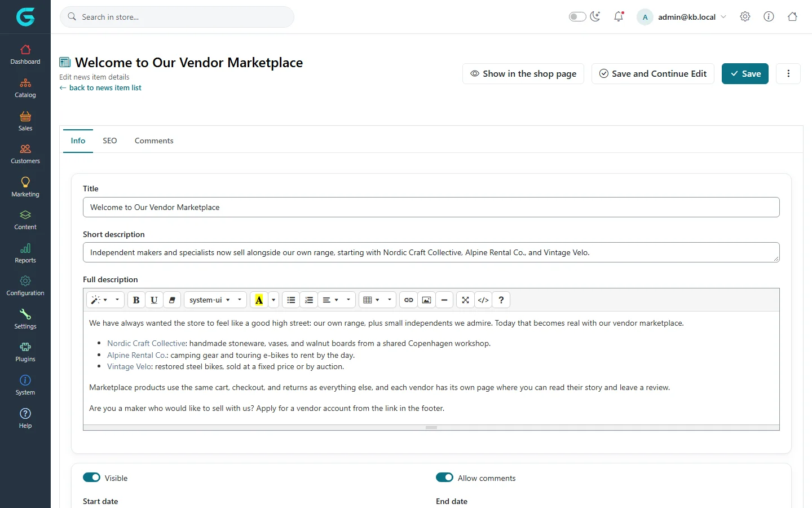
Task: Select the Info tab
Action: coord(78,141)
